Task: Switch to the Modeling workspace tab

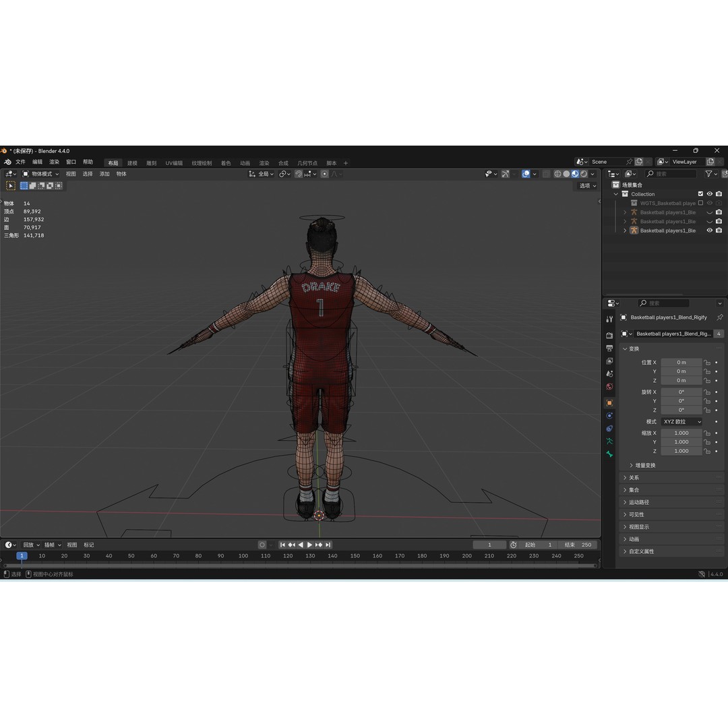Action: [x=132, y=163]
